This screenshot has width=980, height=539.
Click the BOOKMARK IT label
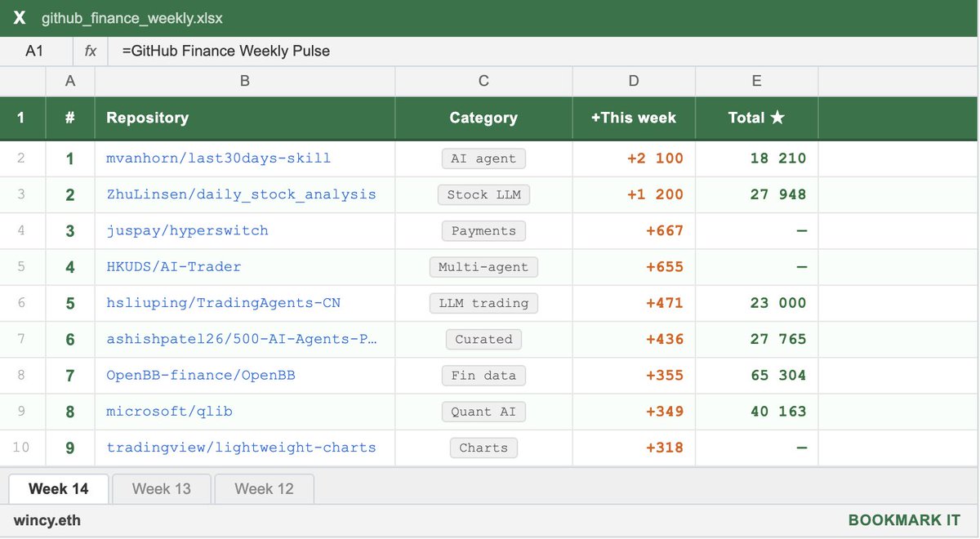pos(904,520)
